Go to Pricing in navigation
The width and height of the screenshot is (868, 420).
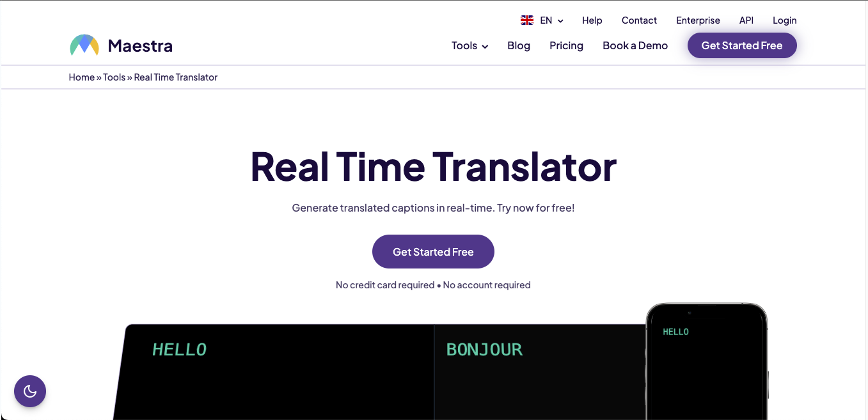pos(566,45)
